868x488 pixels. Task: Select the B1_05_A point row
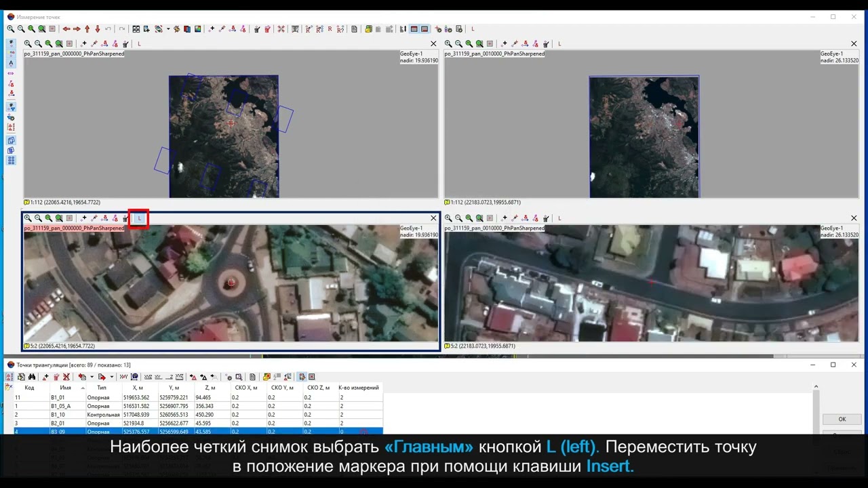pyautogui.click(x=198, y=406)
